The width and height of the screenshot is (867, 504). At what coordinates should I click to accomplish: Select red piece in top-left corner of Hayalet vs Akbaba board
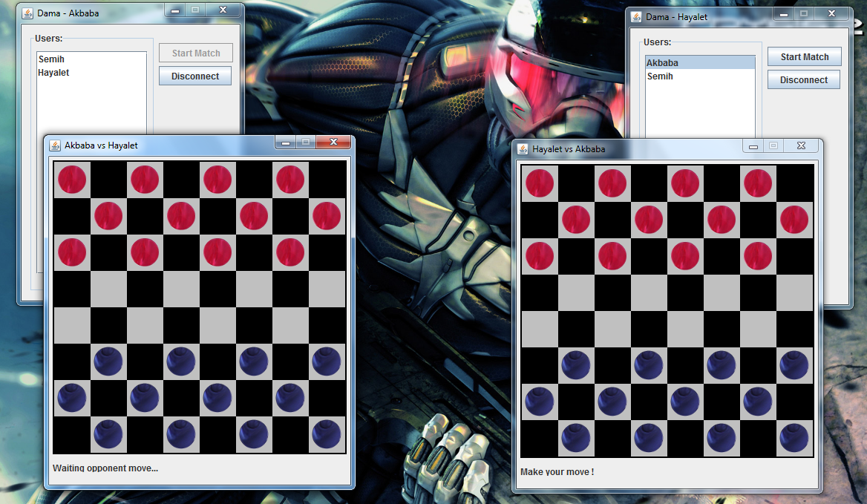pyautogui.click(x=540, y=183)
